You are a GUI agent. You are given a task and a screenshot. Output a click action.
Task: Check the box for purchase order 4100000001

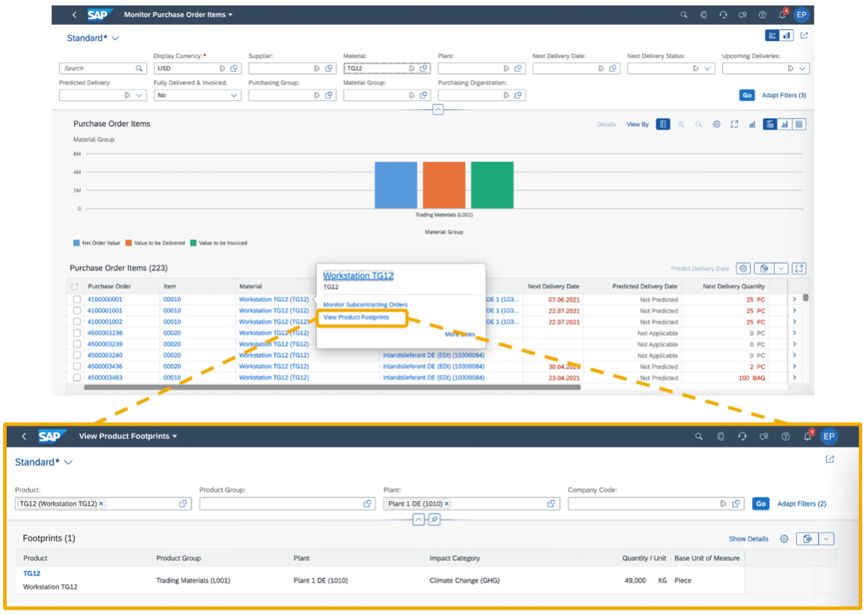click(76, 310)
